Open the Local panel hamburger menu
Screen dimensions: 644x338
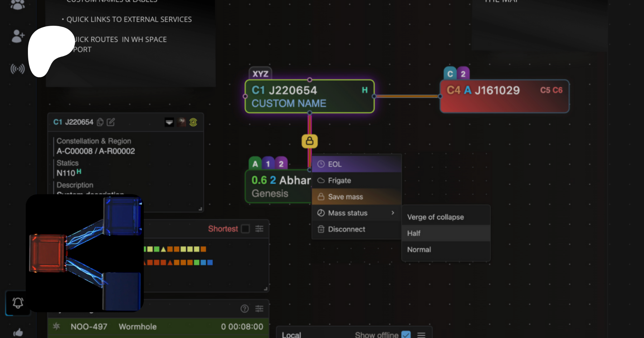click(x=421, y=335)
